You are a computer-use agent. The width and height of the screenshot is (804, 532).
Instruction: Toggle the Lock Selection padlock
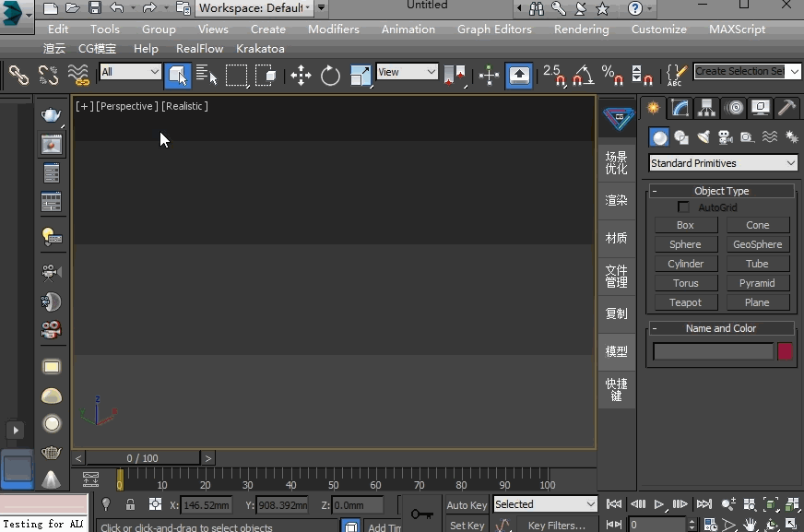click(130, 504)
